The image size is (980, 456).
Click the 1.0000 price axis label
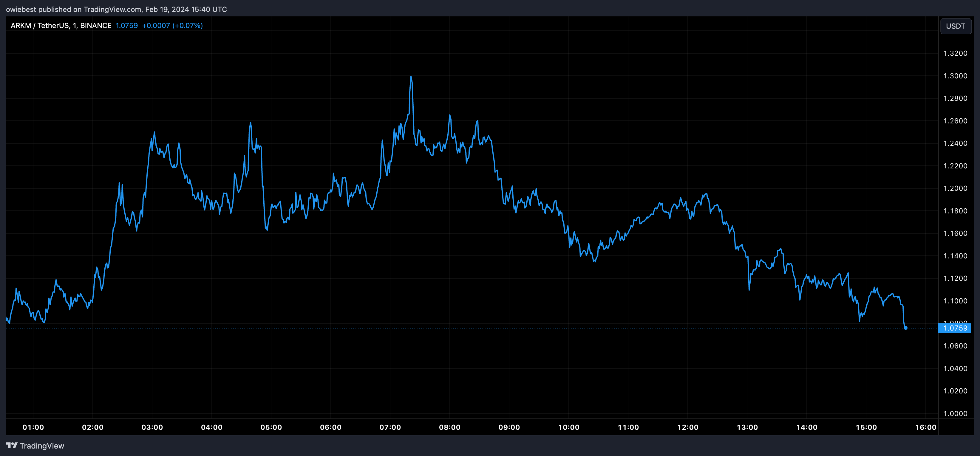[955, 413]
